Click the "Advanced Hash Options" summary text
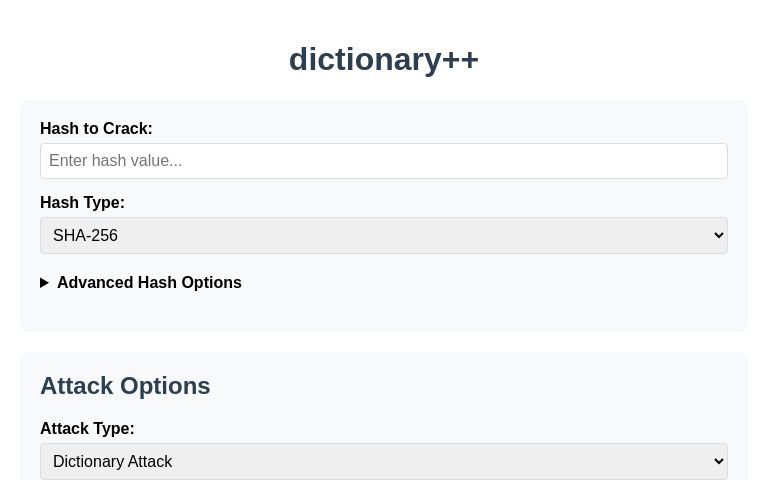 click(149, 283)
